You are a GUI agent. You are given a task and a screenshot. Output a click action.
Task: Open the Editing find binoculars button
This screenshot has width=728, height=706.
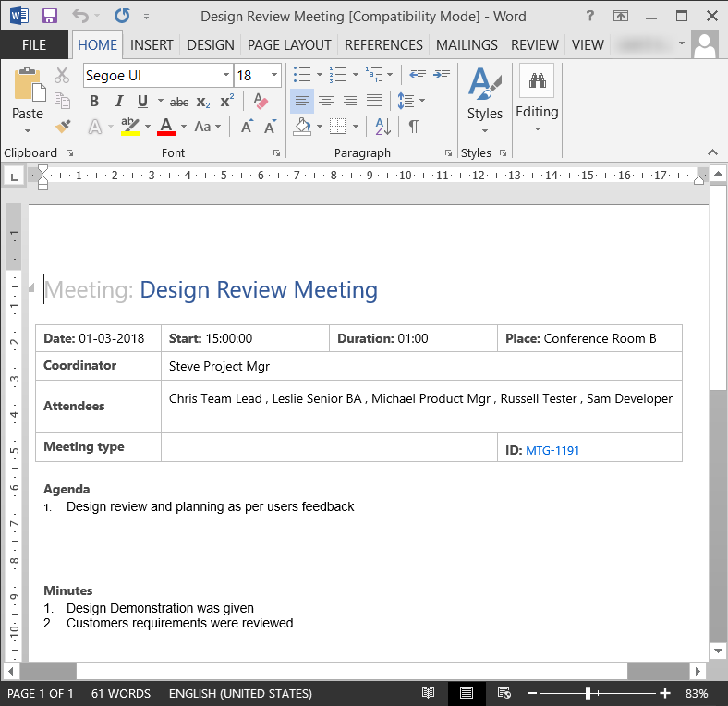pyautogui.click(x=536, y=81)
